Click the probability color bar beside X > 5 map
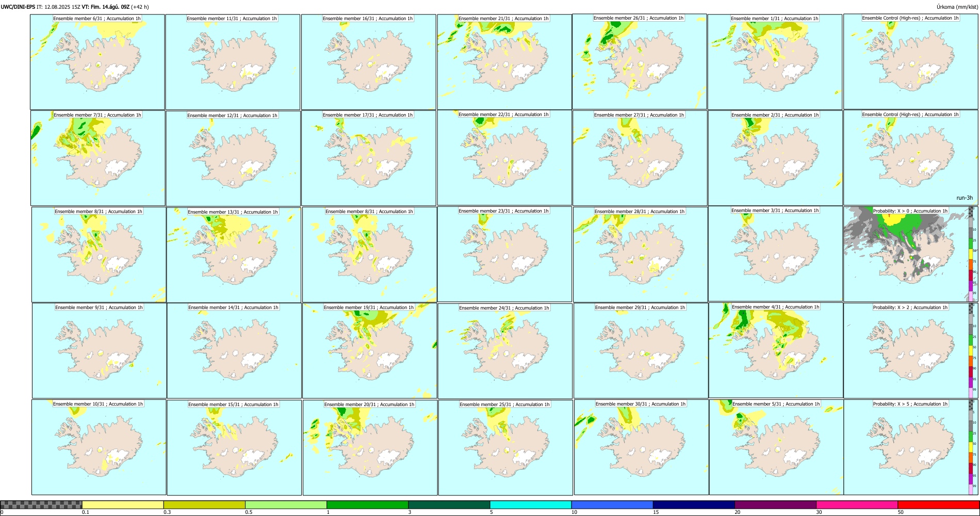The height and width of the screenshot is (516, 980). point(971,447)
